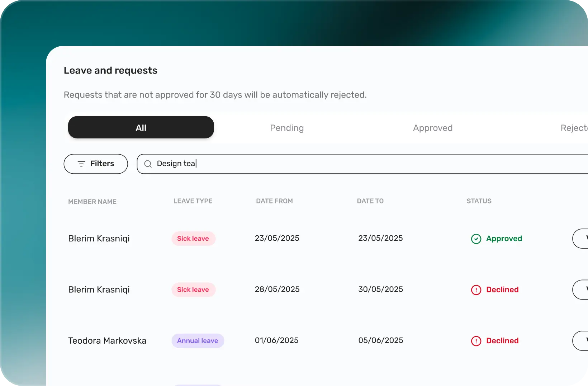Image resolution: width=588 pixels, height=386 pixels.
Task: Select the All tab
Action: click(x=141, y=127)
